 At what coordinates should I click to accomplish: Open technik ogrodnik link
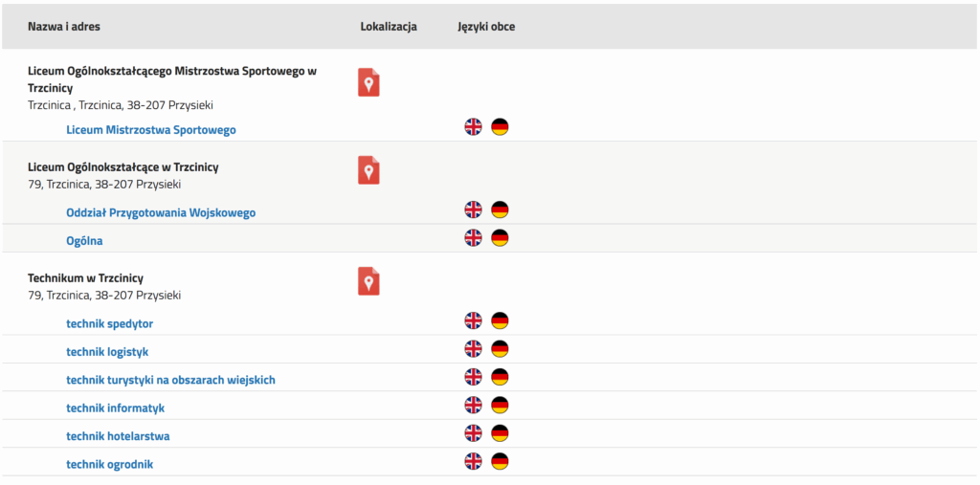(x=109, y=464)
